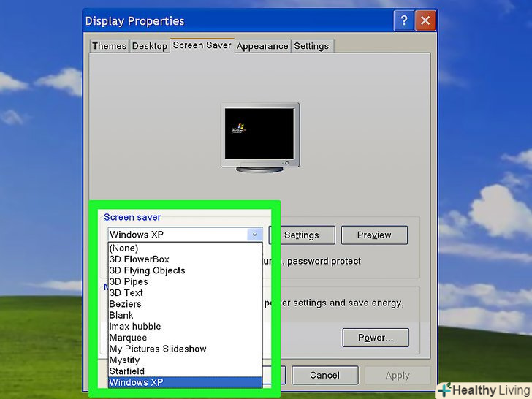The width and height of the screenshot is (532, 399).
Task: Choose (None) from the list
Action: 186,248
